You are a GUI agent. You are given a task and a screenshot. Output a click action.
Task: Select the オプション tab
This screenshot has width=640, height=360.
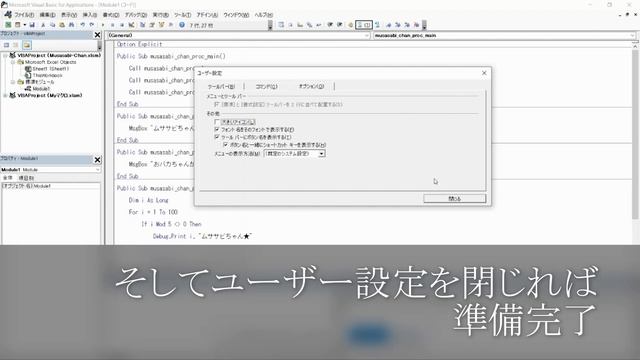(x=311, y=87)
